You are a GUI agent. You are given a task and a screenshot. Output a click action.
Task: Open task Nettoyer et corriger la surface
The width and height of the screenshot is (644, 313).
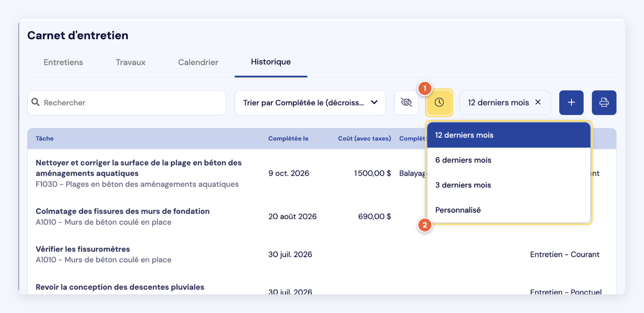click(x=139, y=168)
